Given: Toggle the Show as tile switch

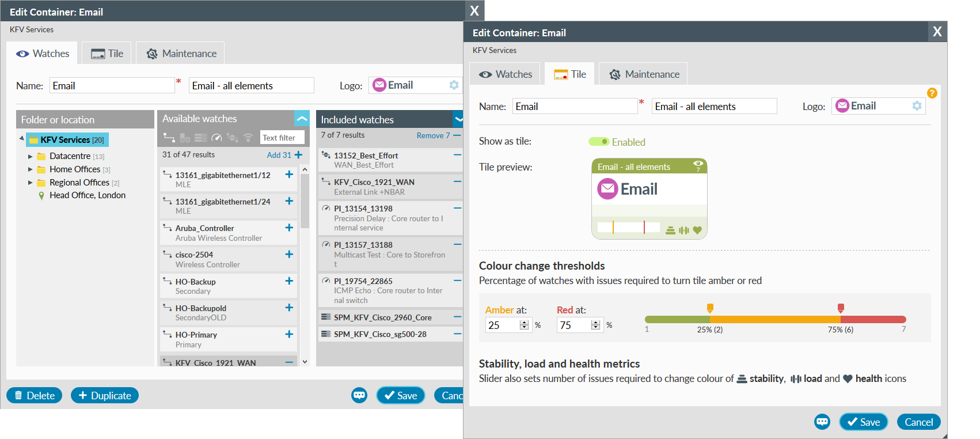Looking at the screenshot, I should (599, 142).
